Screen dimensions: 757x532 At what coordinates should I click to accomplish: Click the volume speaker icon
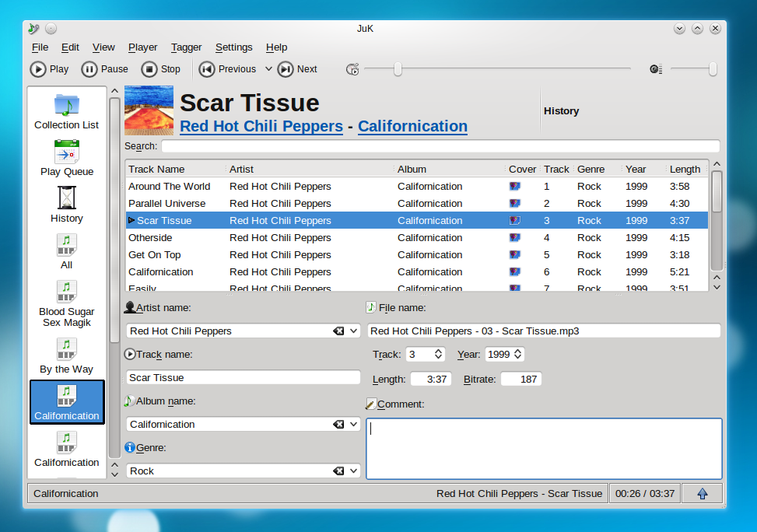[656, 69]
